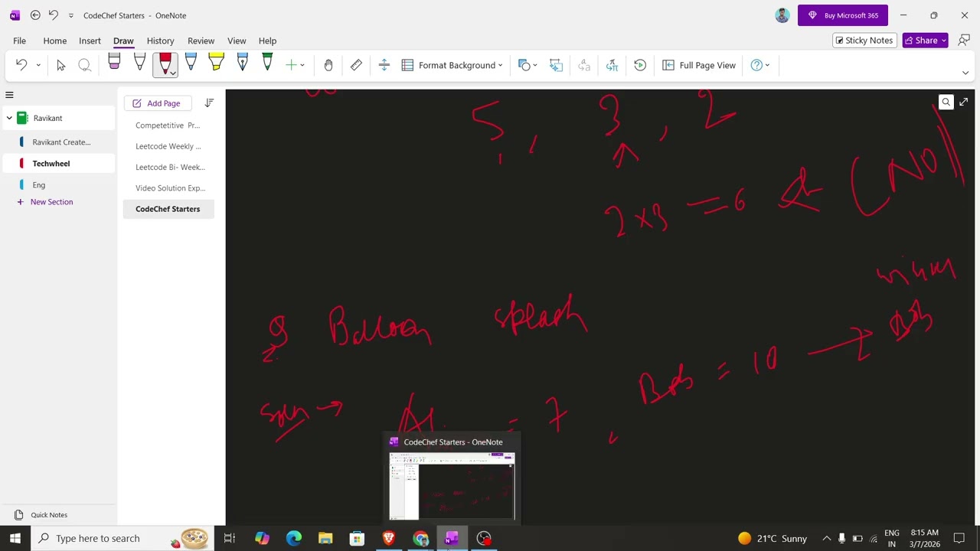Open the Video Solution Exp... page
This screenshot has height=551, width=980.
point(170,188)
